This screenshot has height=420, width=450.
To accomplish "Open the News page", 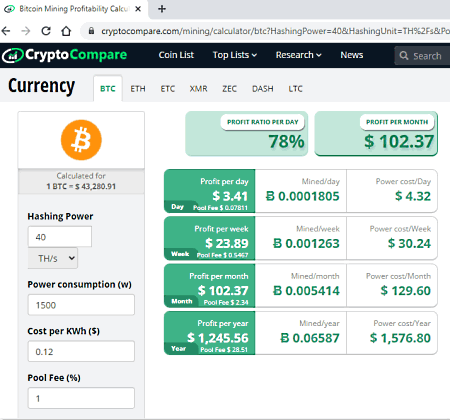I will (352, 55).
